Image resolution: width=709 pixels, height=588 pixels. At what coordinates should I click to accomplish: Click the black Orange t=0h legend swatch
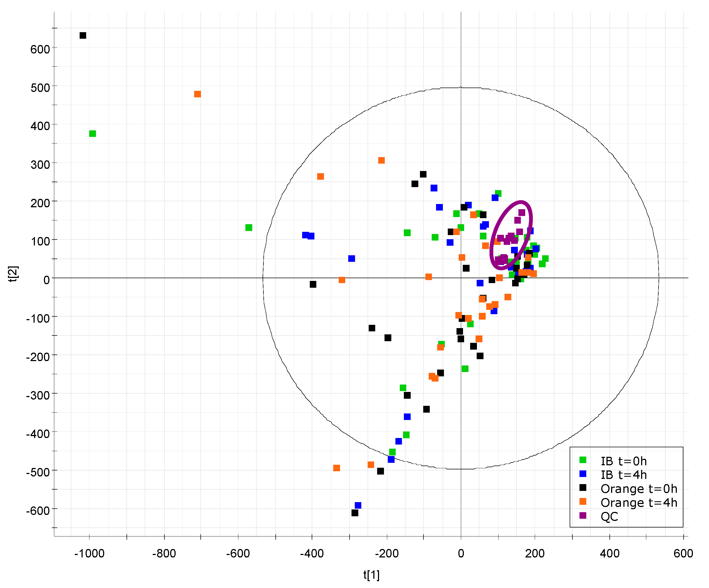pos(583,487)
